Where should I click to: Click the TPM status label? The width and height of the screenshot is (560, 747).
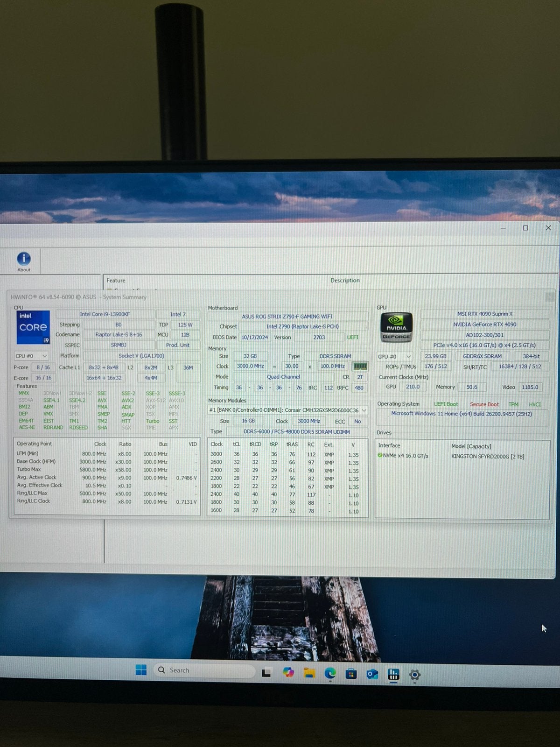point(513,404)
